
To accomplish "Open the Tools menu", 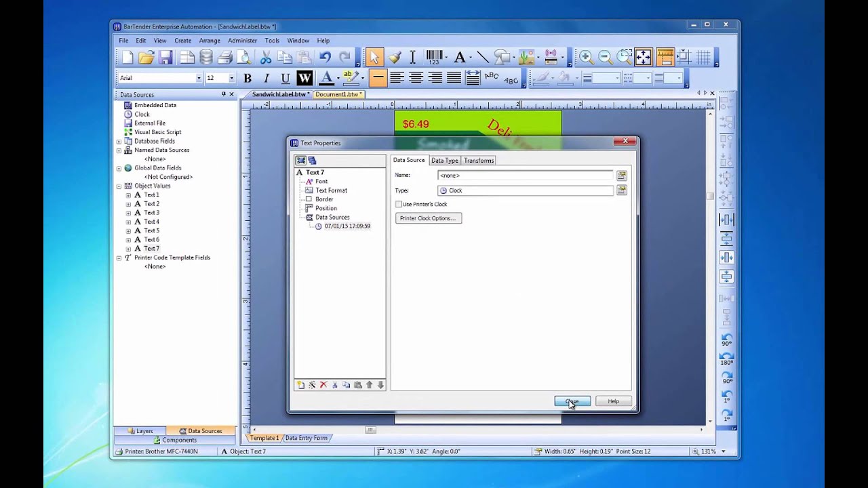I will [x=272, y=41].
